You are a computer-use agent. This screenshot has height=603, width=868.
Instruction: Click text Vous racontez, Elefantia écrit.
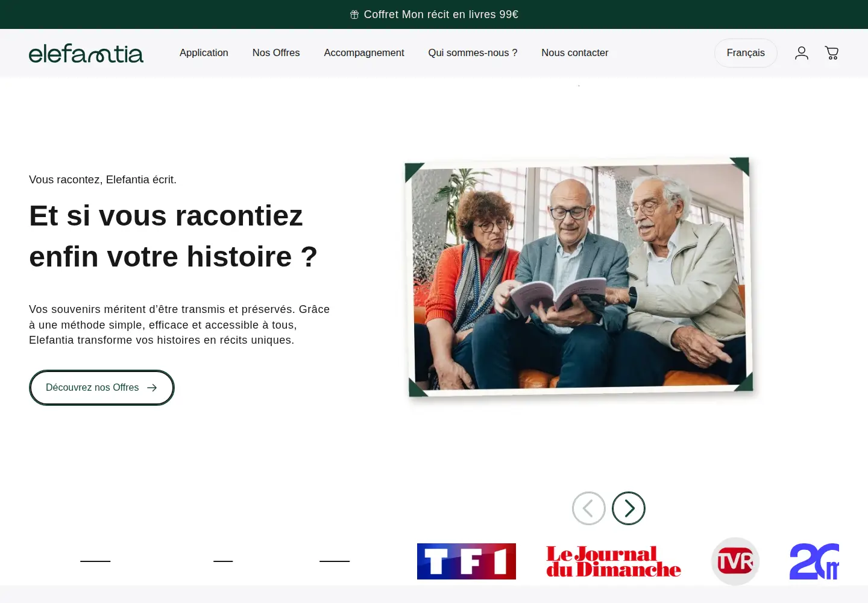102,180
